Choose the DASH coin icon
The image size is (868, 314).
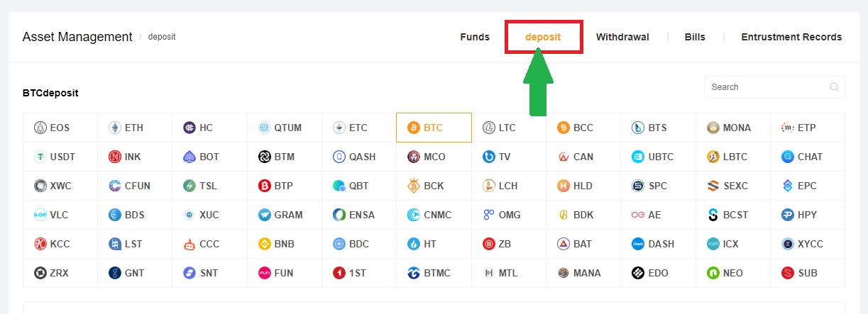637,244
